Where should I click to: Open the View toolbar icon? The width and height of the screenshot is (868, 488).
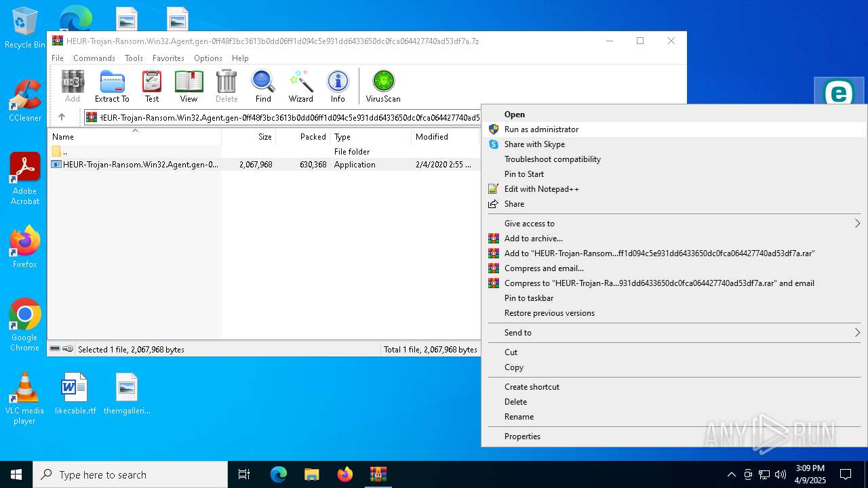[x=189, y=87]
